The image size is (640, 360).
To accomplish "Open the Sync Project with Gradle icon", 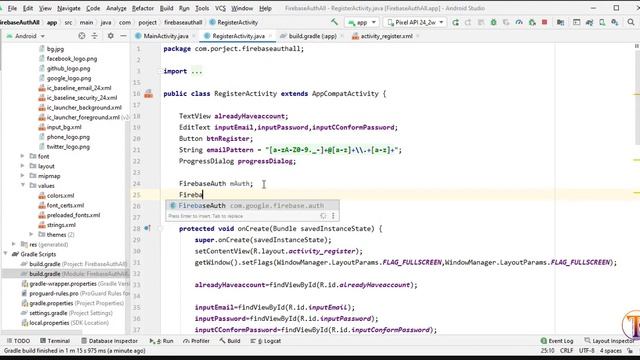I will pyautogui.click(x=589, y=22).
